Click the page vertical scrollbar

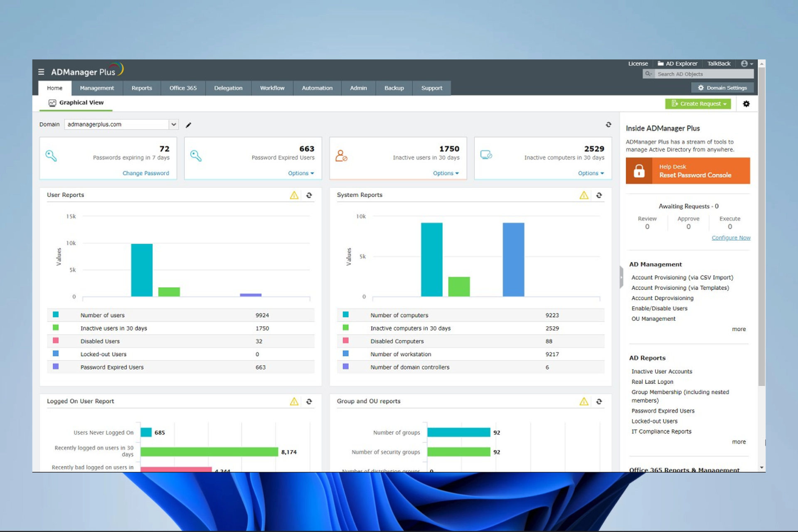(761, 227)
